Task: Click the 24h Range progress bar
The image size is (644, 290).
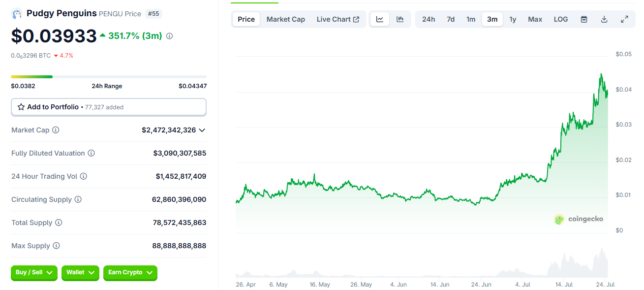Action: tap(109, 77)
